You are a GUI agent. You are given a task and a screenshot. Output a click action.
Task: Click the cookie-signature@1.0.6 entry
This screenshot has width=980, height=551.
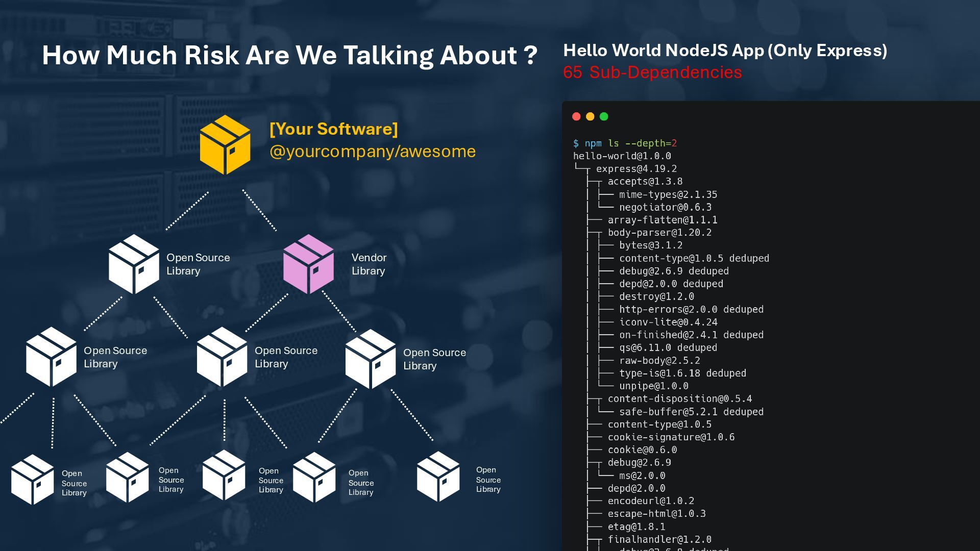(671, 437)
